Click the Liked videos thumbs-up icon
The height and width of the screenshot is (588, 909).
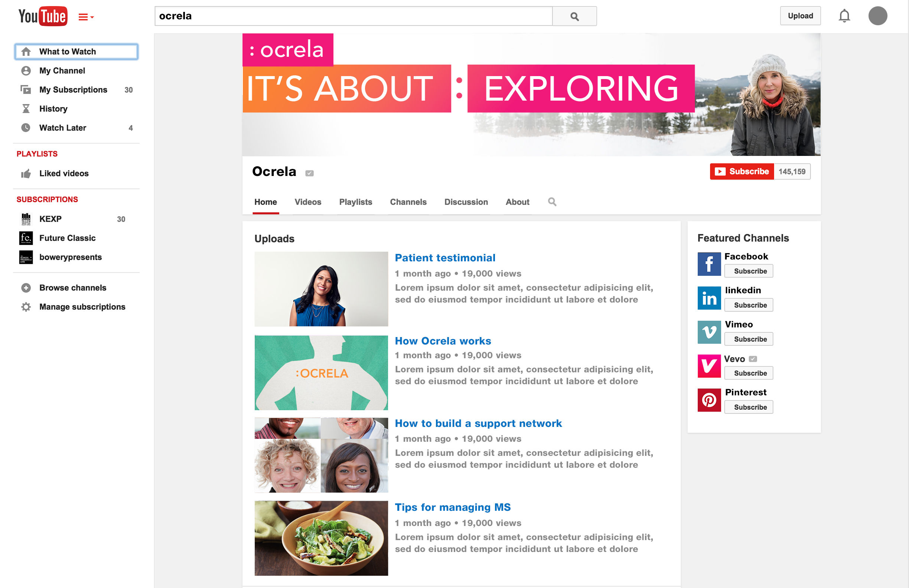(26, 174)
